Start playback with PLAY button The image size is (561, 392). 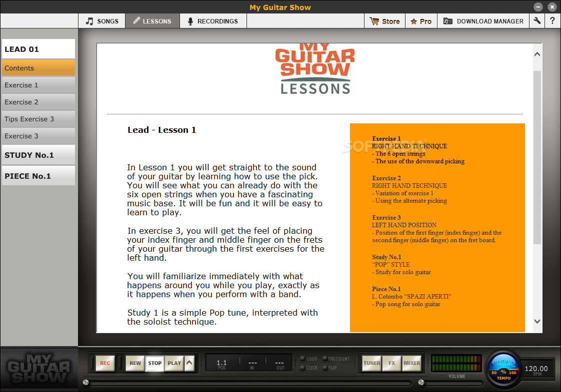174,363
